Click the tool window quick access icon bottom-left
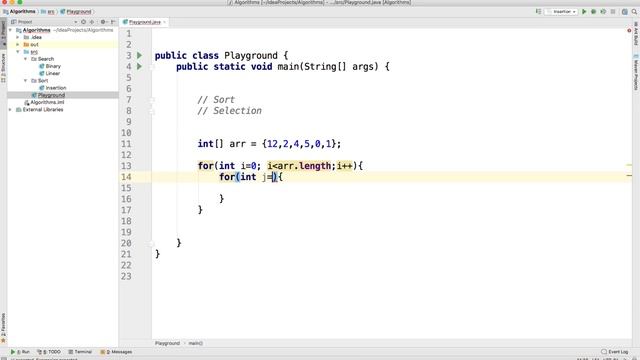Viewport: 640px width, 360px height. click(3, 358)
